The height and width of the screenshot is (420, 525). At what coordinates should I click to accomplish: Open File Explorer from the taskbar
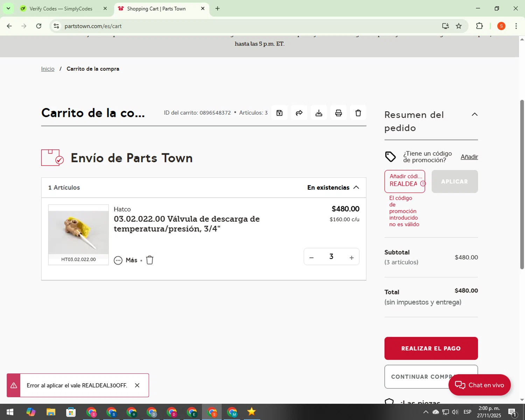coord(51,412)
